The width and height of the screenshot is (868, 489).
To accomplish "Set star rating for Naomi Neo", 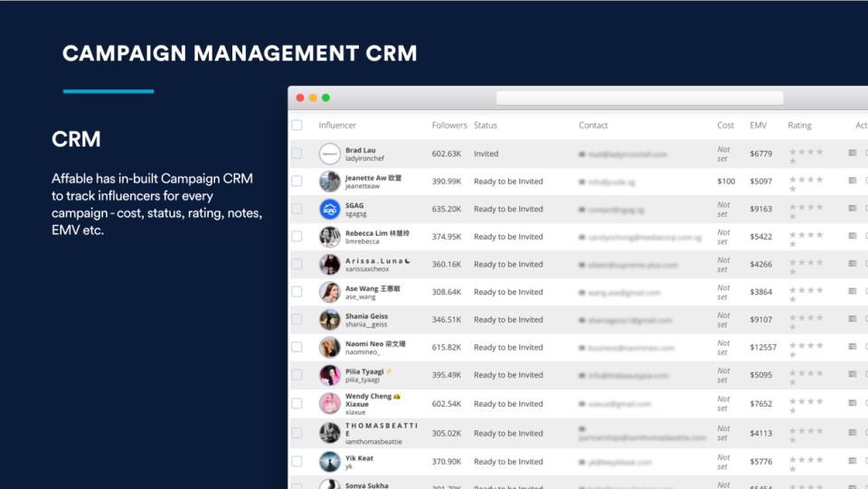I will click(806, 350).
